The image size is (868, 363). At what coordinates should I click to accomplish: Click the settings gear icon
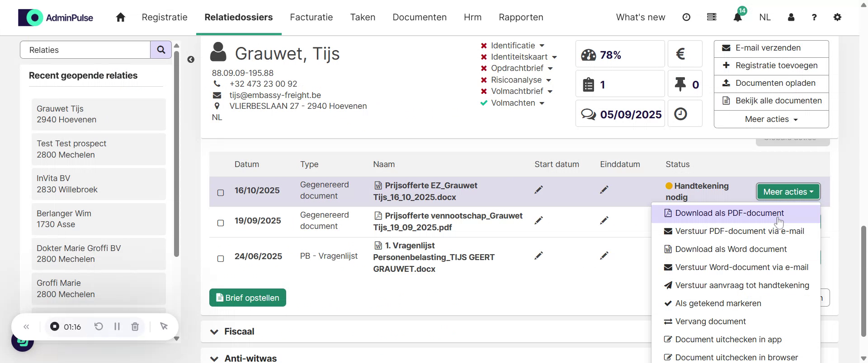(x=837, y=17)
